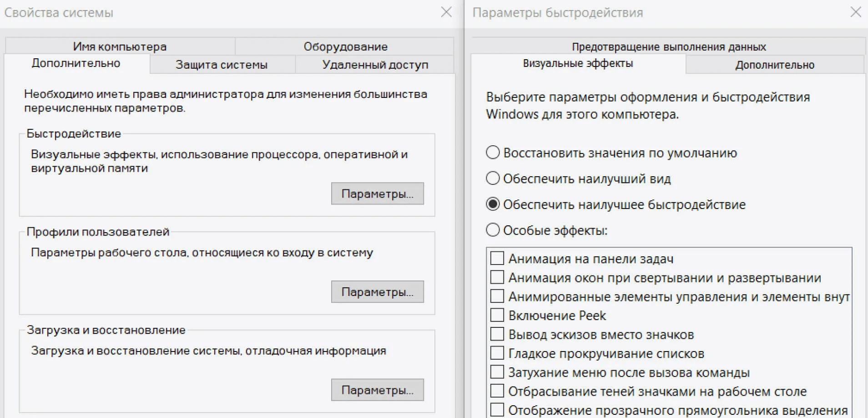Select the Особые эффекты radio button
The image size is (868, 418).
pos(493,230)
